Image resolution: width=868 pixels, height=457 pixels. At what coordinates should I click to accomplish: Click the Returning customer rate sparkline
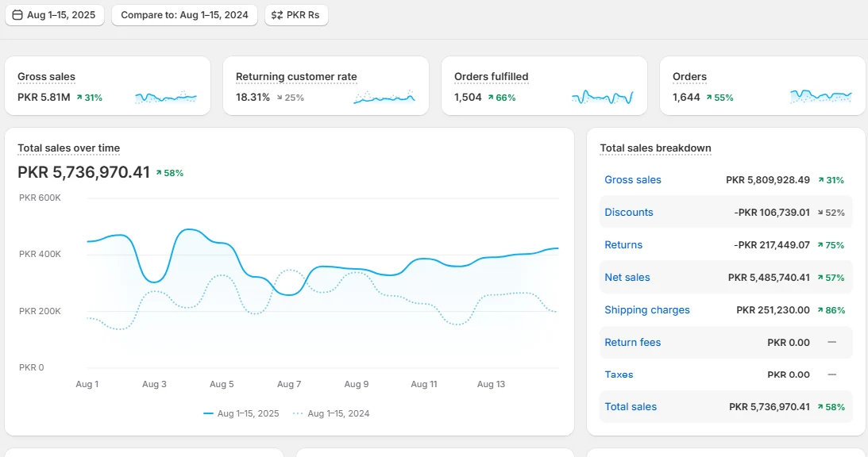[384, 98]
